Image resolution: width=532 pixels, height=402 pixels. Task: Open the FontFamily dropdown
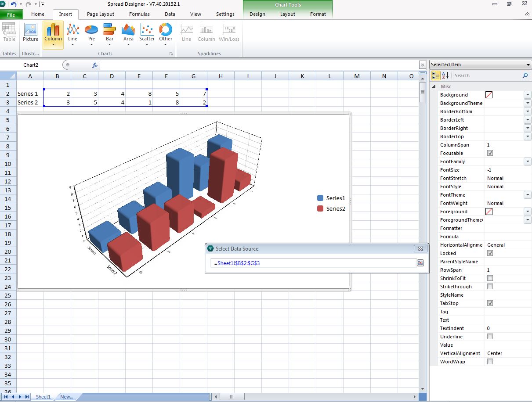527,162
